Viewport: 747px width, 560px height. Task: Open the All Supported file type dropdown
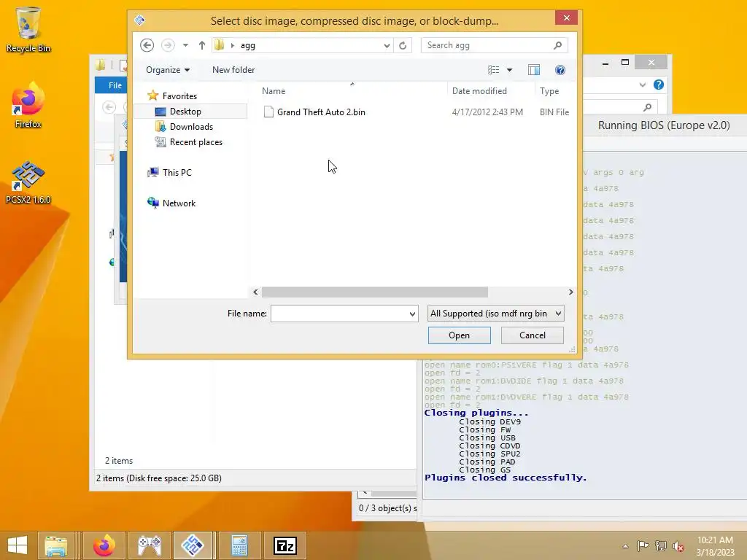[x=496, y=314]
